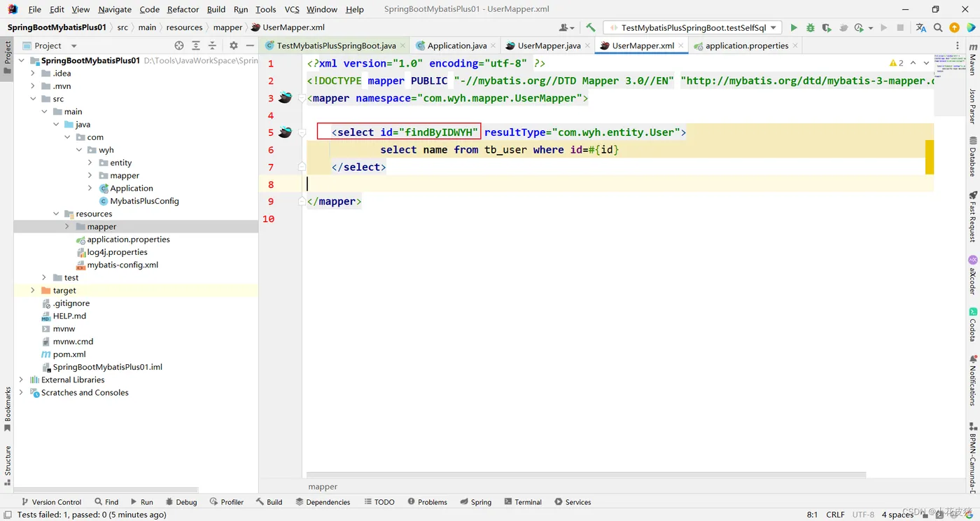Viewport: 980px width, 521px height.
Task: Open the Bookmarks tool window
Action: [8, 409]
